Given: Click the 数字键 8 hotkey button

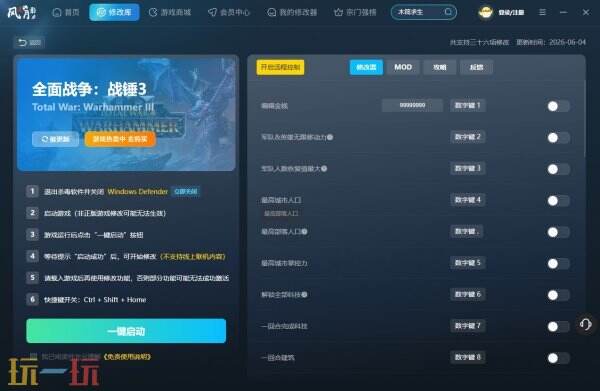Looking at the screenshot, I should click(x=468, y=357).
